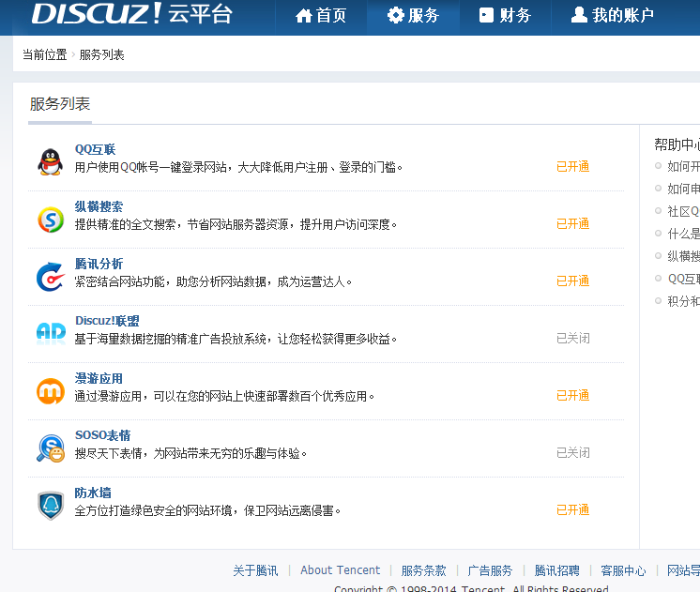The width and height of the screenshot is (700, 592).
Task: Click the QQ互联 description text
Action: [x=239, y=167]
